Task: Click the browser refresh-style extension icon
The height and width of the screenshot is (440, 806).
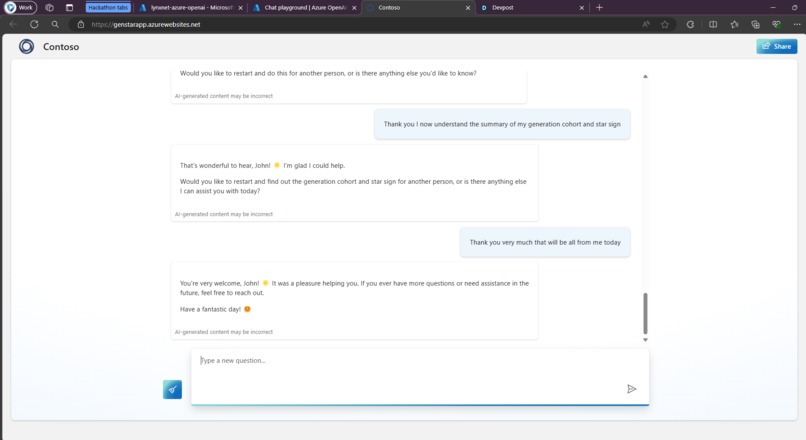Action: [690, 24]
